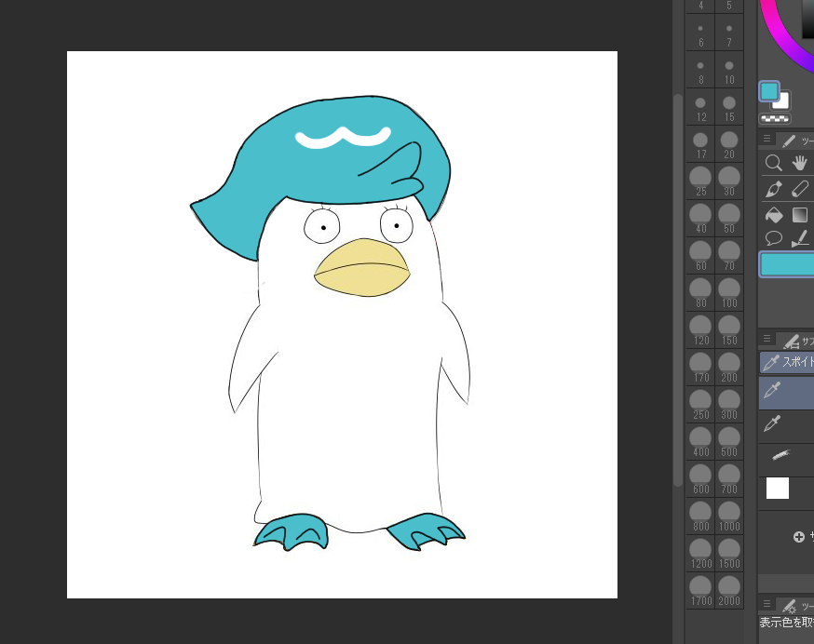Screen dimensions: 814x644
Task: Choose brush size 100
Action: pos(729,293)
